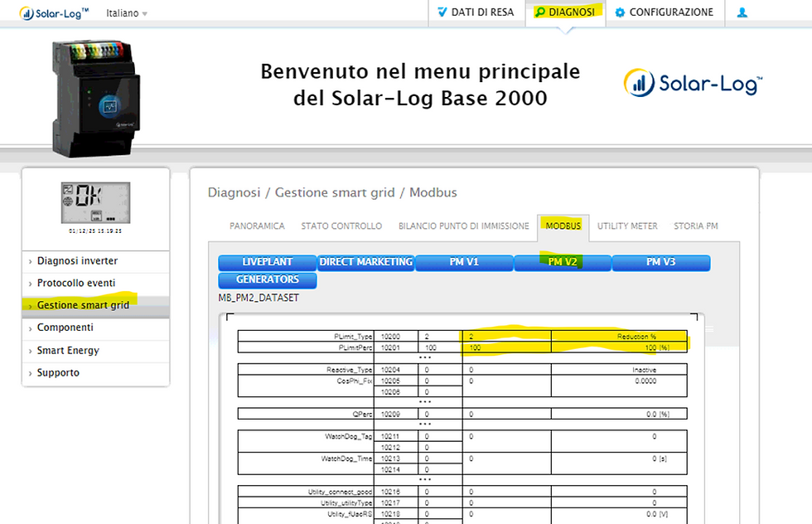
Task: Click the WatchDog_Time row label
Action: click(346, 458)
